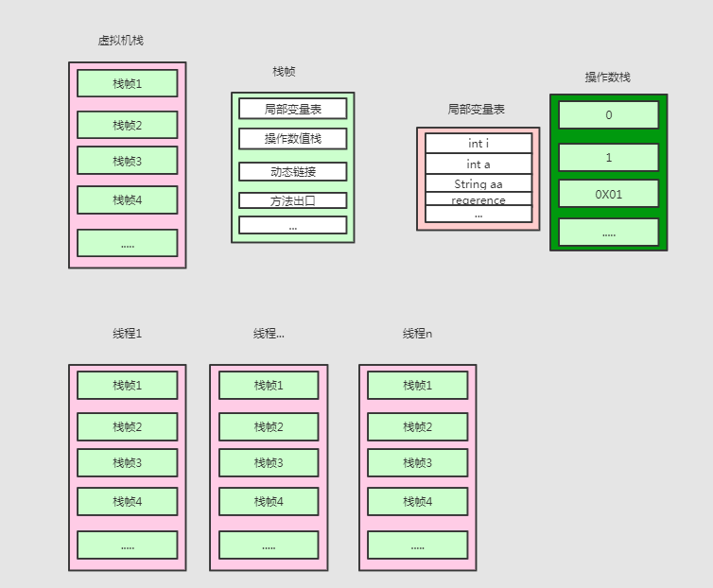Select the 方法出口 box
Image resolution: width=713 pixels, height=588 pixels.
click(x=292, y=200)
